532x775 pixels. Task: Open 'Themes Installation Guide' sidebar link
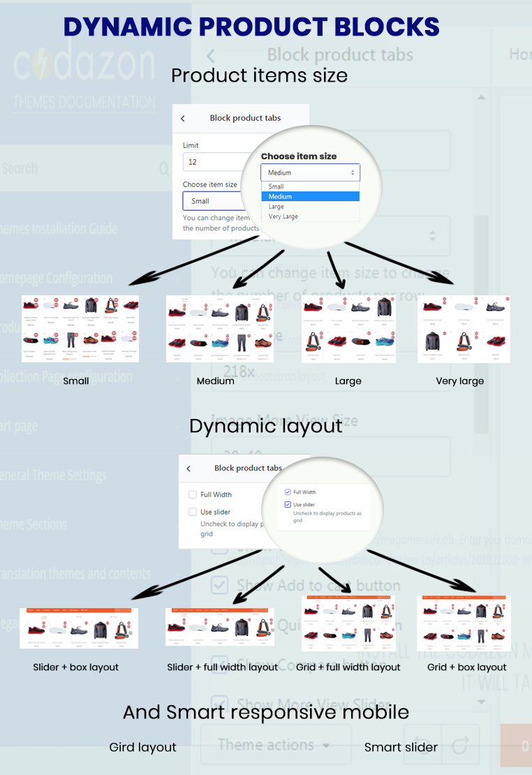click(59, 229)
